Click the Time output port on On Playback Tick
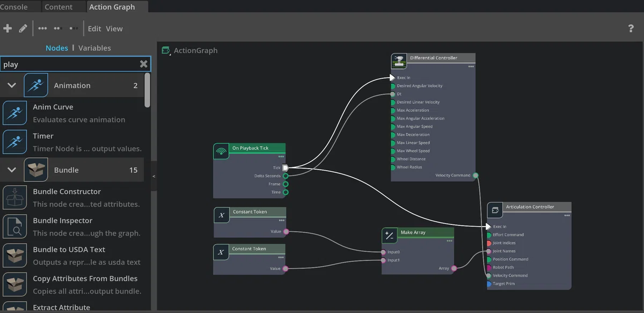This screenshot has width=644, height=313. click(x=286, y=192)
